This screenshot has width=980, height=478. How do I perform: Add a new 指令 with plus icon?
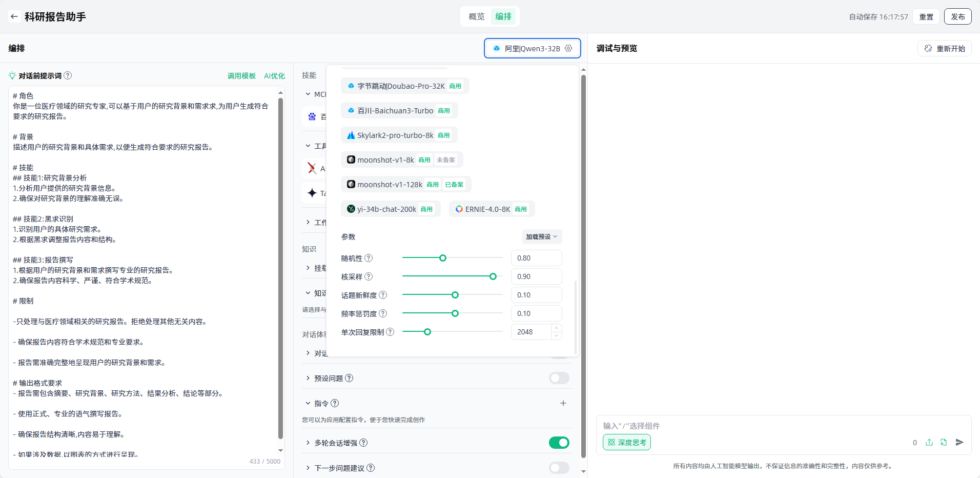[563, 403]
